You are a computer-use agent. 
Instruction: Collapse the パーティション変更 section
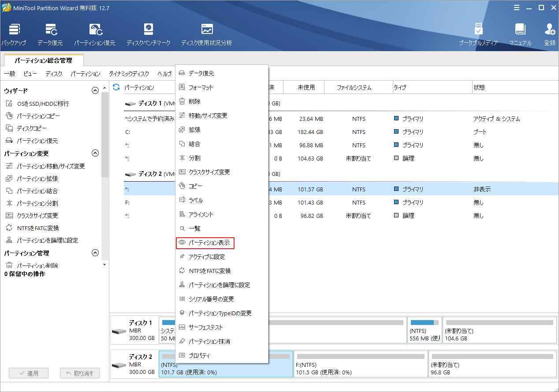[x=95, y=153]
